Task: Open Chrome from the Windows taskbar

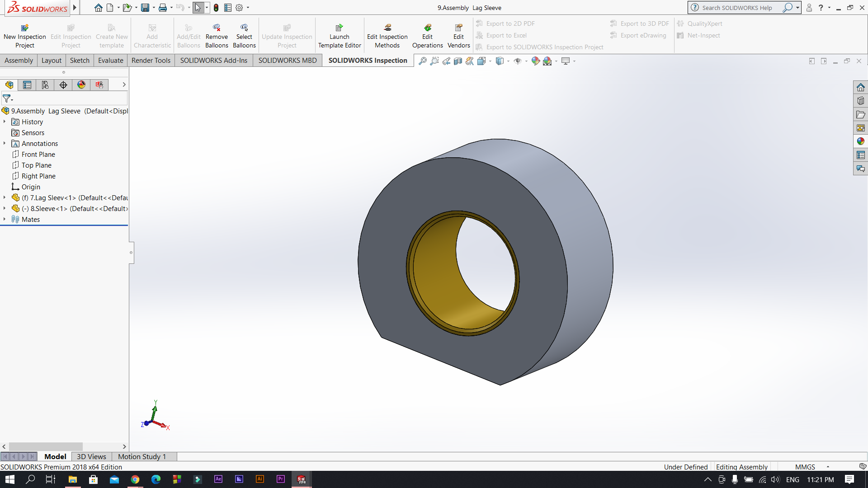Action: pos(135,479)
